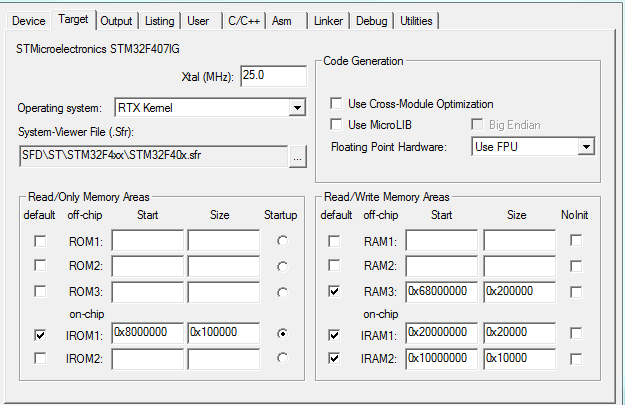The height and width of the screenshot is (405, 625).
Task: Check the IROM2 default checkbox
Action: pos(40,358)
